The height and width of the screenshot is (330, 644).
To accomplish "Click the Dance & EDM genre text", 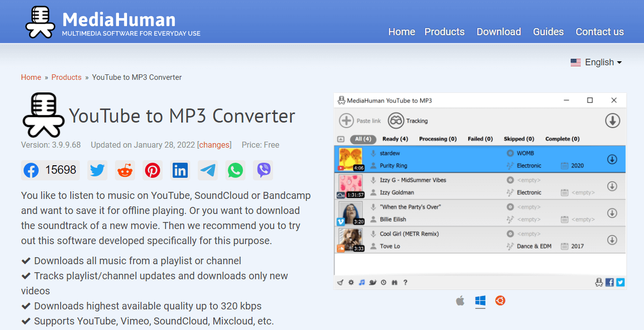I will [x=534, y=246].
